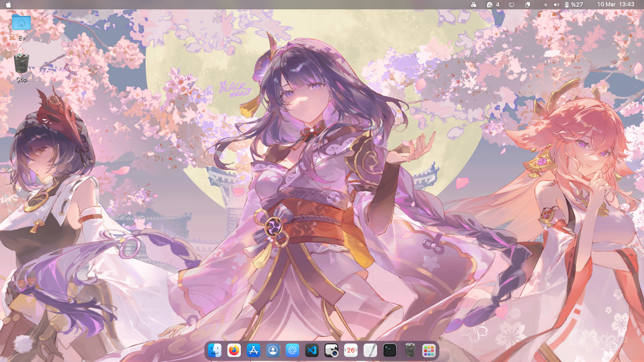Open the App Store dock icon
The width and height of the screenshot is (644, 362).
tap(254, 351)
